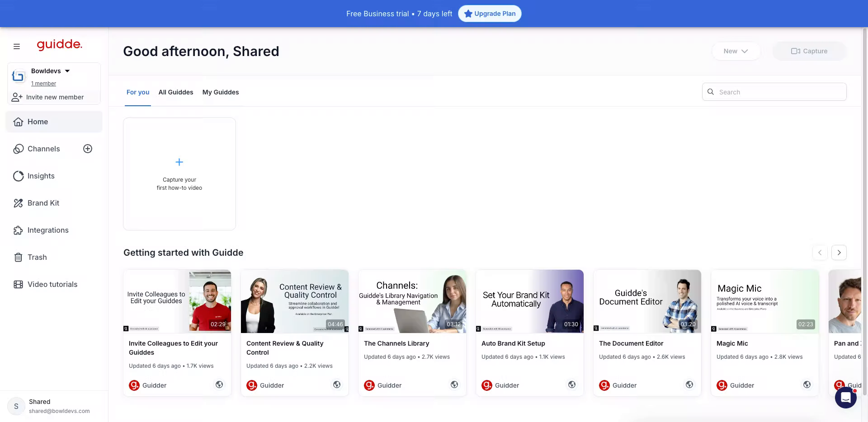868x422 pixels.
Task: Click the globe icon on Auto Brand Kit Setup card
Action: tap(572, 384)
